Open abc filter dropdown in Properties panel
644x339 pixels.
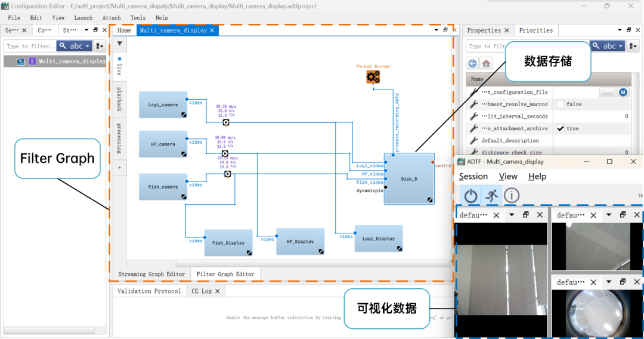point(609,46)
